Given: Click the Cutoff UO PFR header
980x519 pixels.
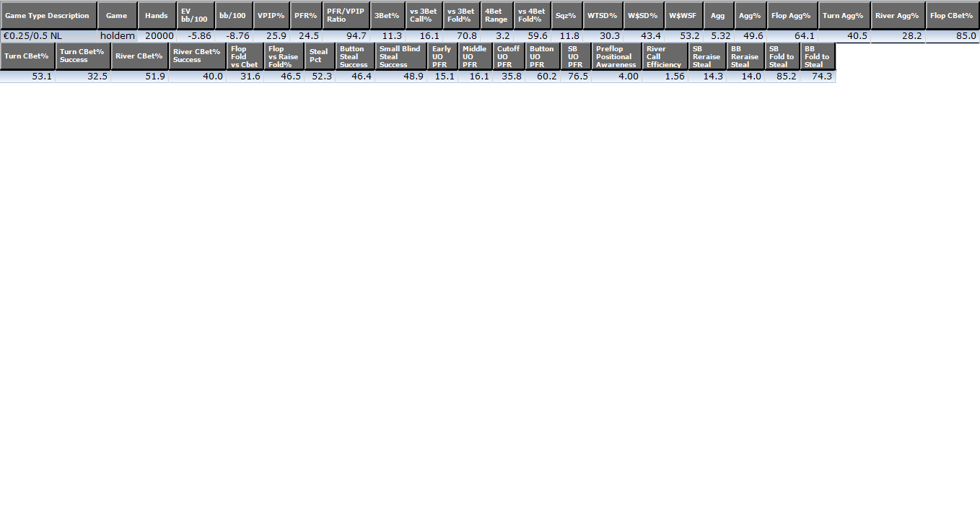Looking at the screenshot, I should [x=509, y=56].
